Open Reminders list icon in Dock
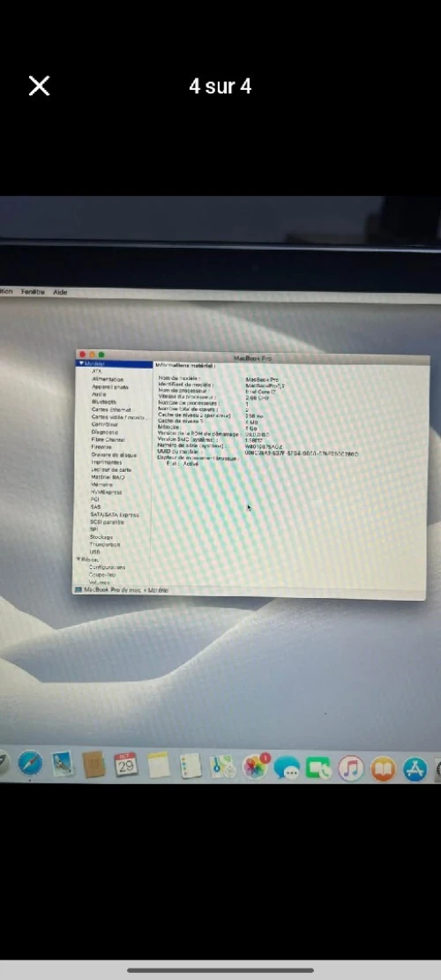The width and height of the screenshot is (441, 980). [x=190, y=767]
